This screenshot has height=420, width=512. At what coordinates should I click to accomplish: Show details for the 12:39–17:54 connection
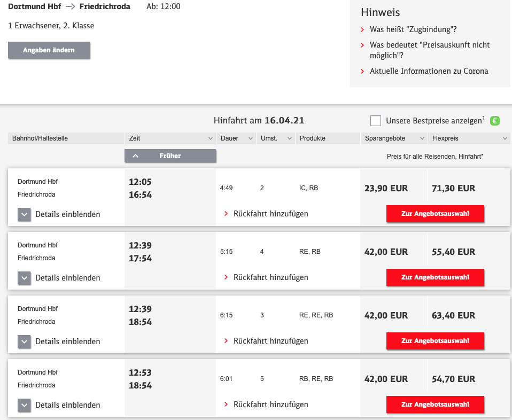(25, 278)
